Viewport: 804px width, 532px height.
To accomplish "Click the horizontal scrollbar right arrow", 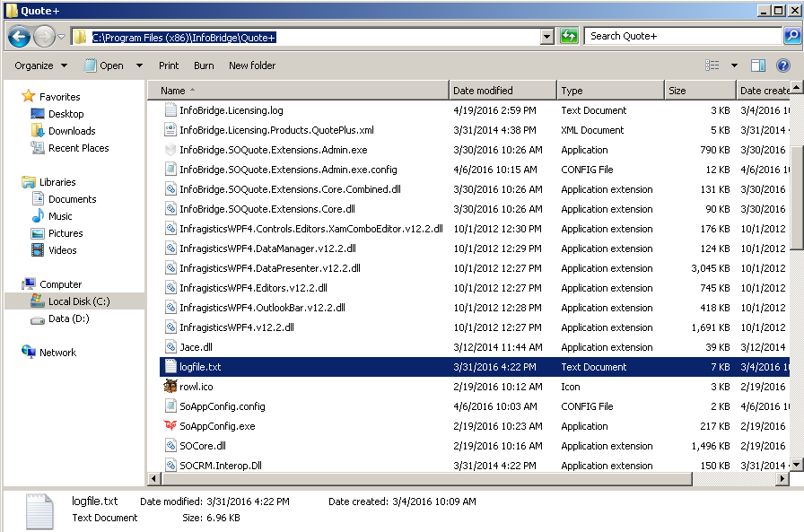I will coord(782,479).
